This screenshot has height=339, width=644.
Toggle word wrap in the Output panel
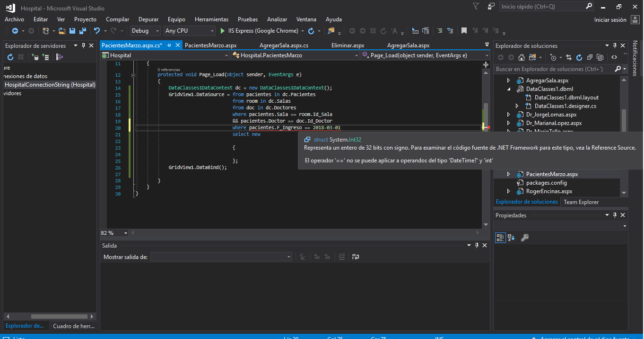pos(355,257)
